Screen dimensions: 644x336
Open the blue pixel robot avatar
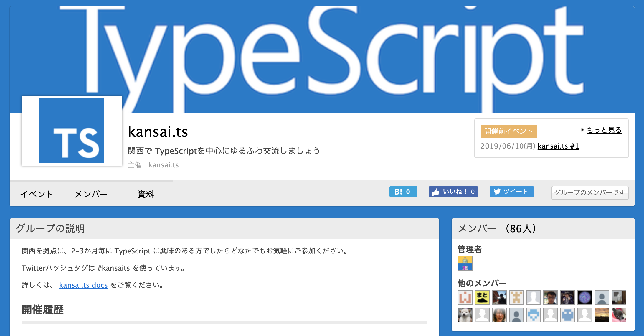coord(567,315)
